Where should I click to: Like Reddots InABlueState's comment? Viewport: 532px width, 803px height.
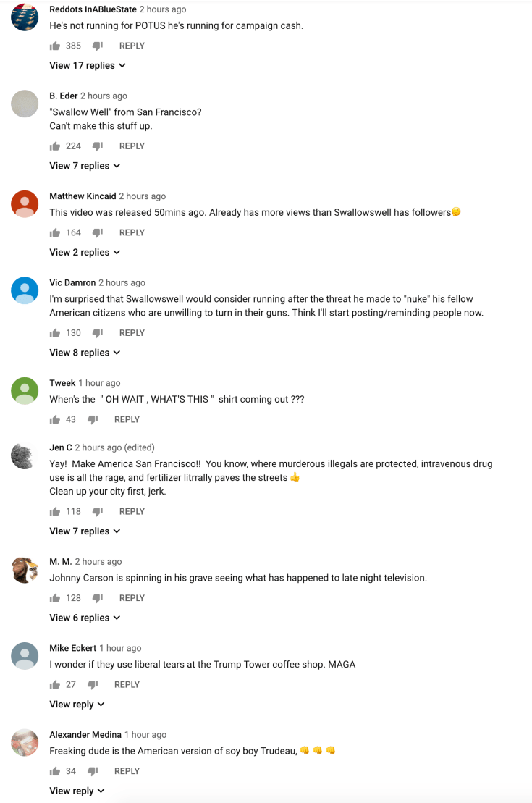[55, 45]
